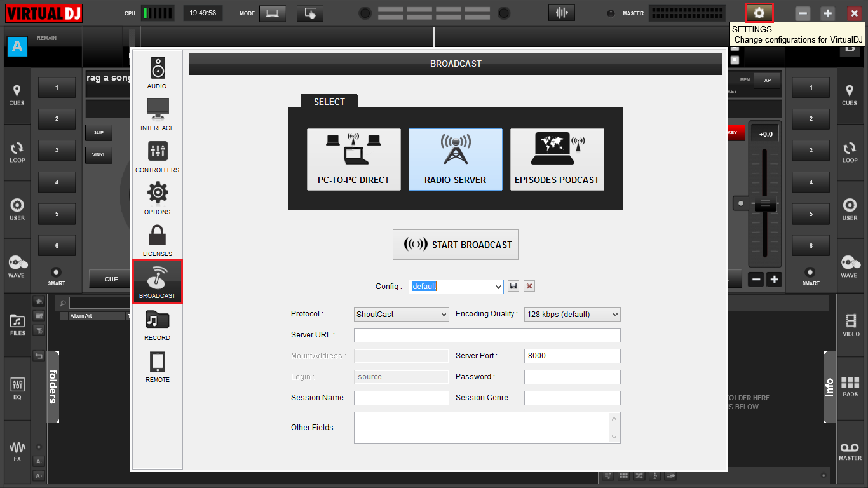Viewport: 868px width, 488px height.
Task: Click the Session Genre field
Action: point(573,398)
